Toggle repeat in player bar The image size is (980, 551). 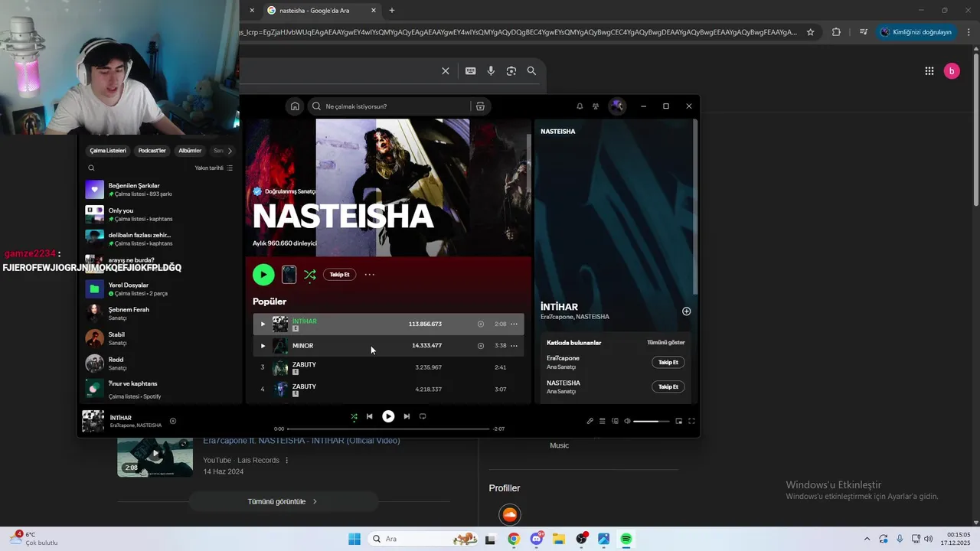point(423,416)
